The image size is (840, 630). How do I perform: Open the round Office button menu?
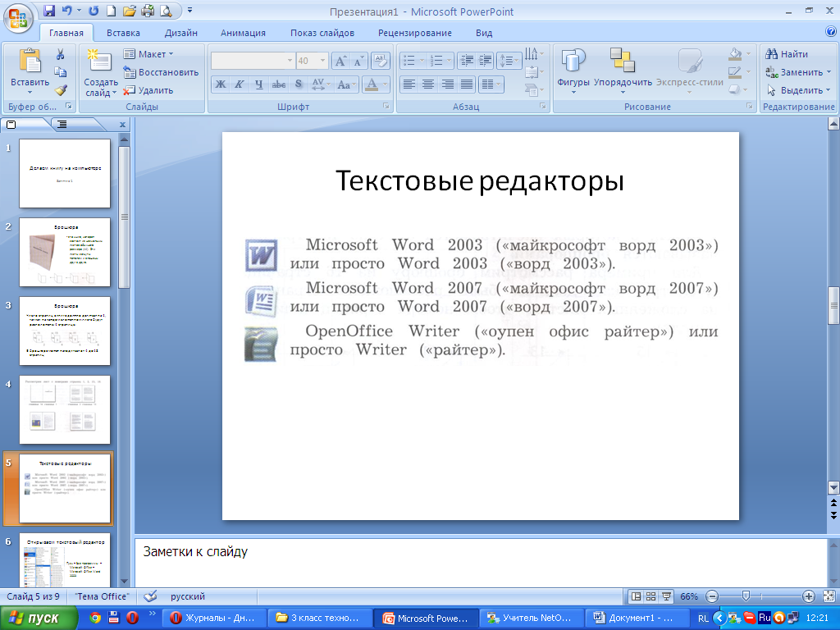18,18
